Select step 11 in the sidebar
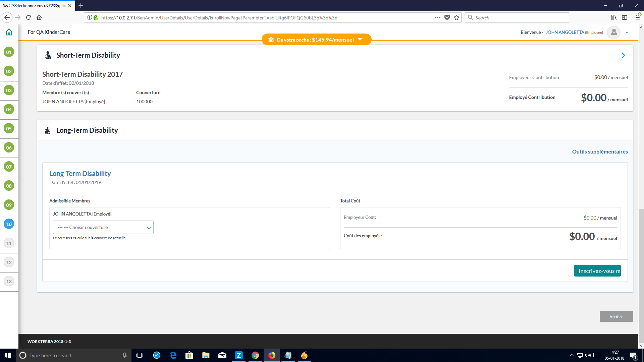The image size is (644, 362). pyautogui.click(x=9, y=243)
